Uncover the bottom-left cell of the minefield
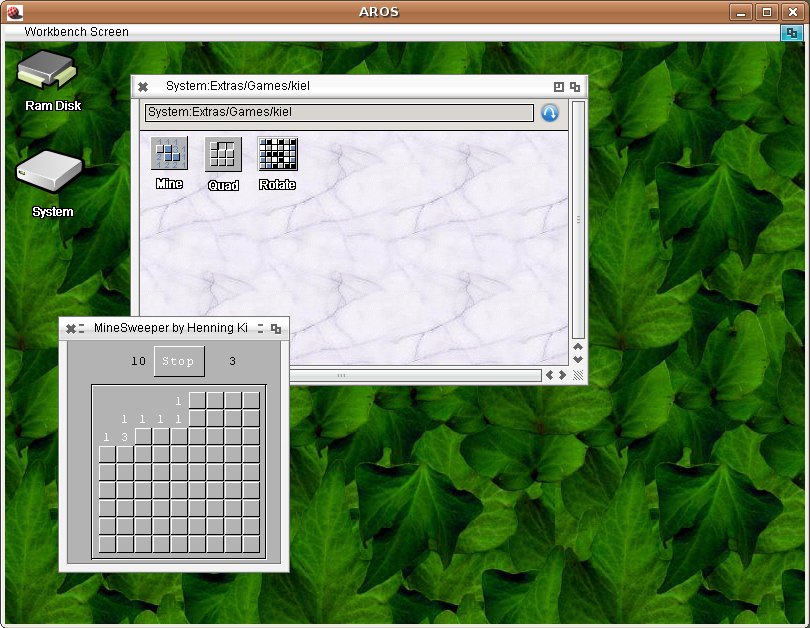810x628 pixels. point(107,544)
